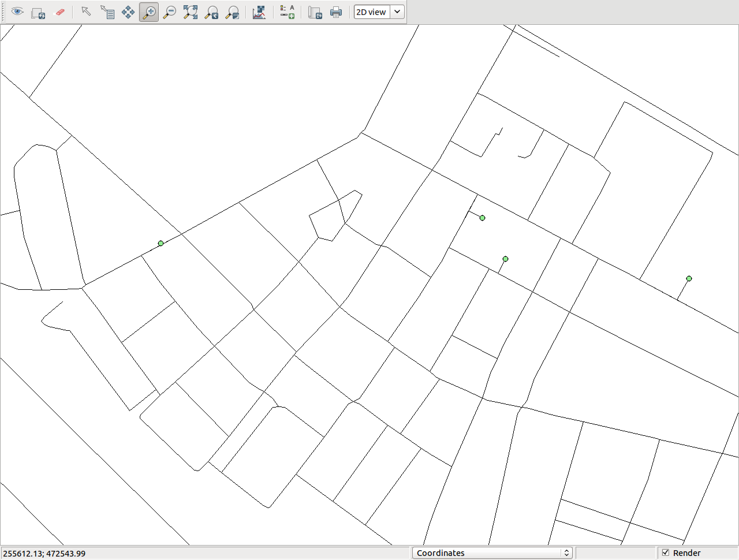739x560 pixels.
Task: Toggle the Zoom in tool
Action: pyautogui.click(x=149, y=12)
